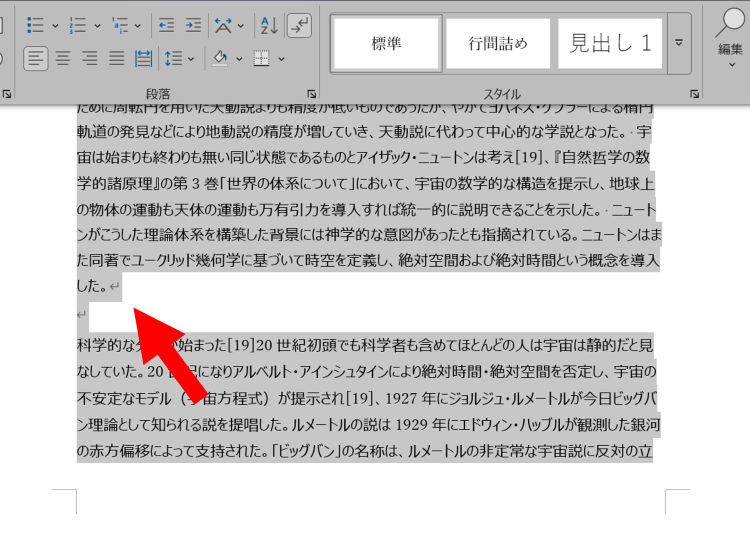Open multilevel list dropdown arrow
The height and width of the screenshot is (548, 750).
point(138,26)
